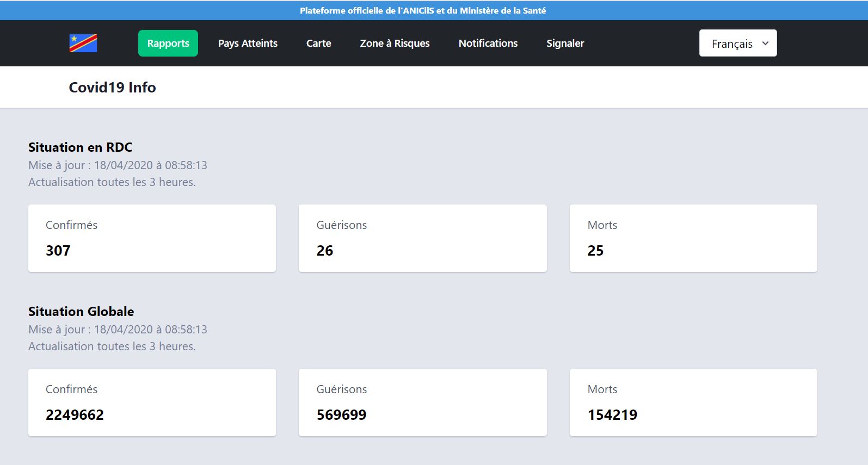Click the RDC section update timestamp
868x465 pixels.
[x=118, y=165]
